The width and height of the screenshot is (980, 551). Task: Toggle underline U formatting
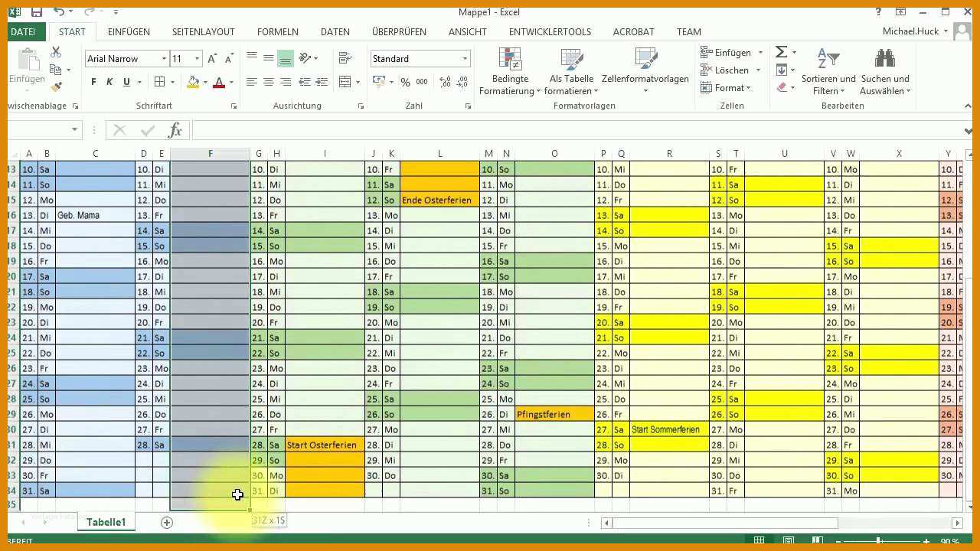pyautogui.click(x=126, y=82)
